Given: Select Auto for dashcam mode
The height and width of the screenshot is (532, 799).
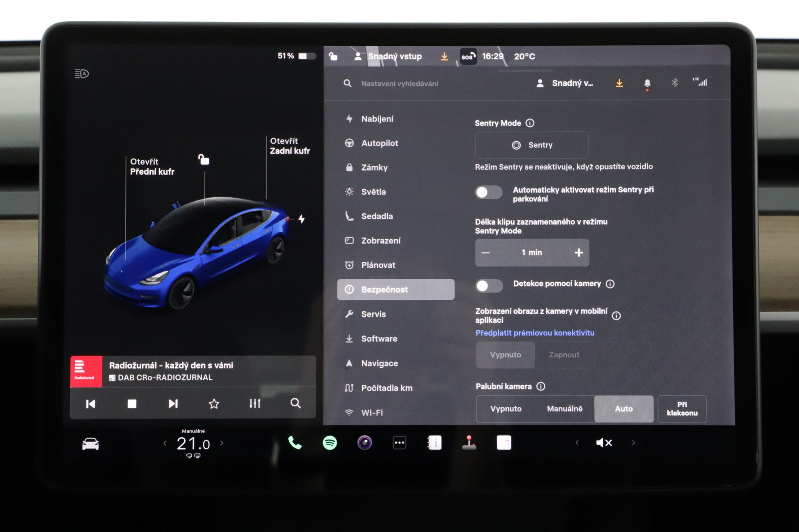Looking at the screenshot, I should tap(624, 409).
